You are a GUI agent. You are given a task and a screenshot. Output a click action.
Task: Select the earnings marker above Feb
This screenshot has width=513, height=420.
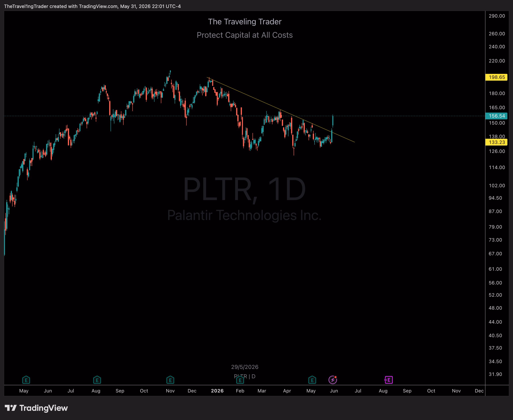click(240, 380)
